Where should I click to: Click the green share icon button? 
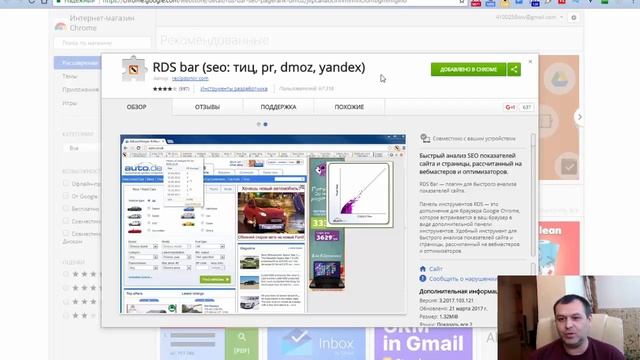[x=514, y=69]
